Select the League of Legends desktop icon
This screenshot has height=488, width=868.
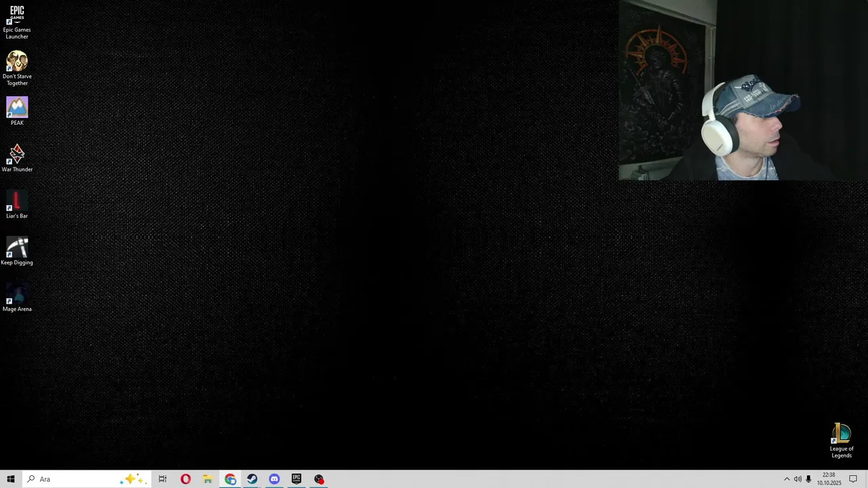coord(842,441)
